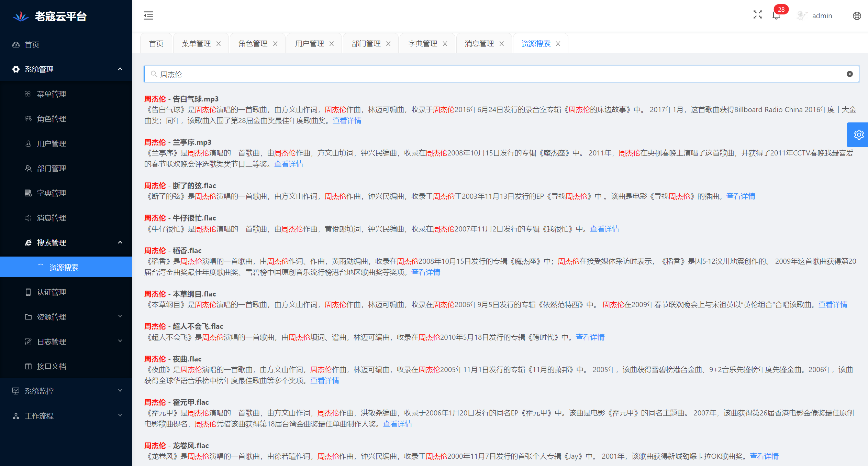Image resolution: width=868 pixels, height=466 pixels.
Task: Click the admin avatar icon
Action: (801, 16)
